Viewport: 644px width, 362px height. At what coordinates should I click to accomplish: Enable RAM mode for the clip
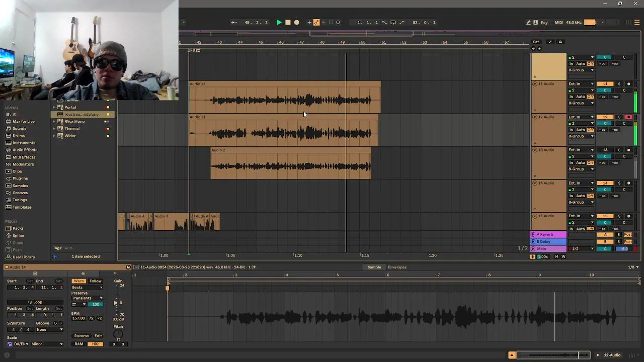[x=79, y=344]
